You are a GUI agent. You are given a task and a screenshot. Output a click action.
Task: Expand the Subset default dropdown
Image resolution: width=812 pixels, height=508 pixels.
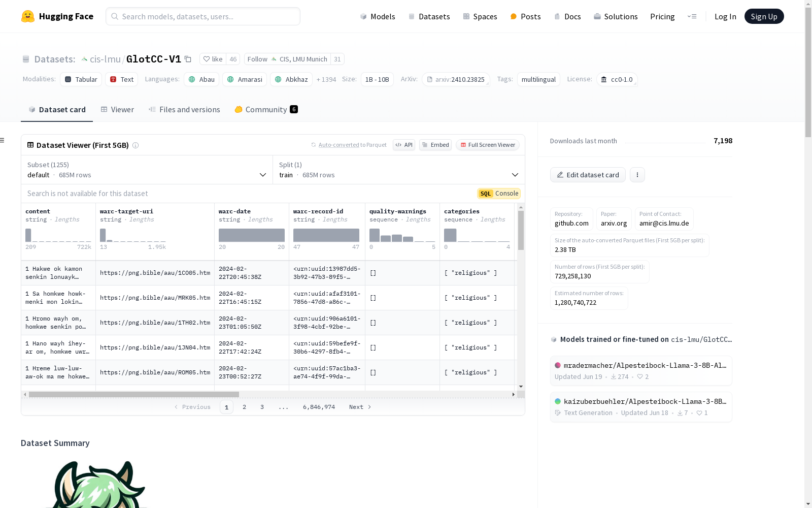click(147, 170)
